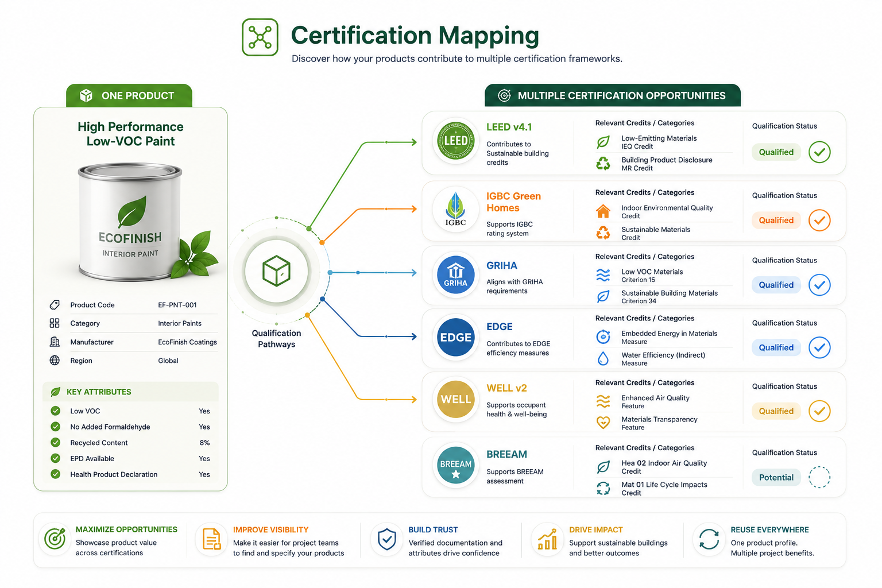Click the Building Product Disclosure recycle icon

coord(603,164)
